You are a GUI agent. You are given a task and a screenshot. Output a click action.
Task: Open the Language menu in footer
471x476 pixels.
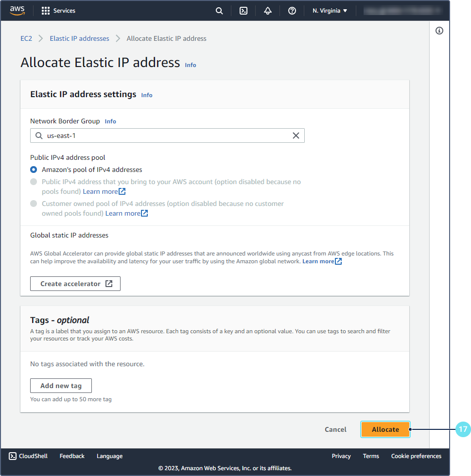(x=109, y=456)
